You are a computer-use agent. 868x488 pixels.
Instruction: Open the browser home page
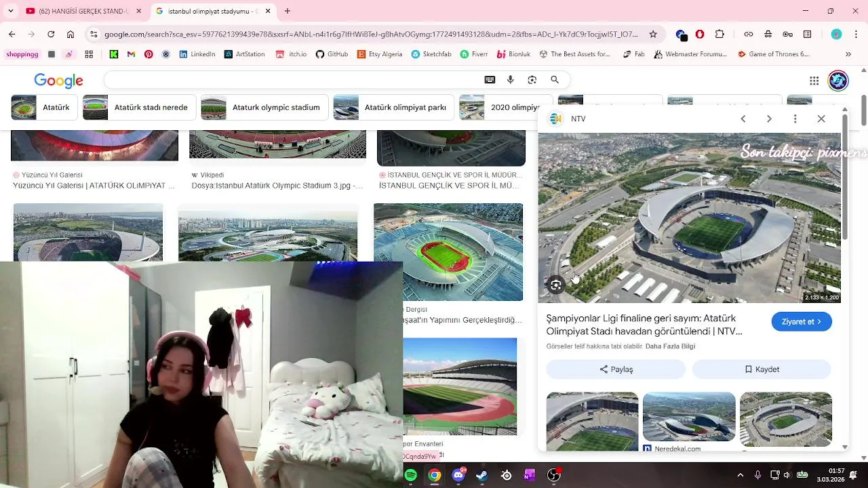click(71, 34)
